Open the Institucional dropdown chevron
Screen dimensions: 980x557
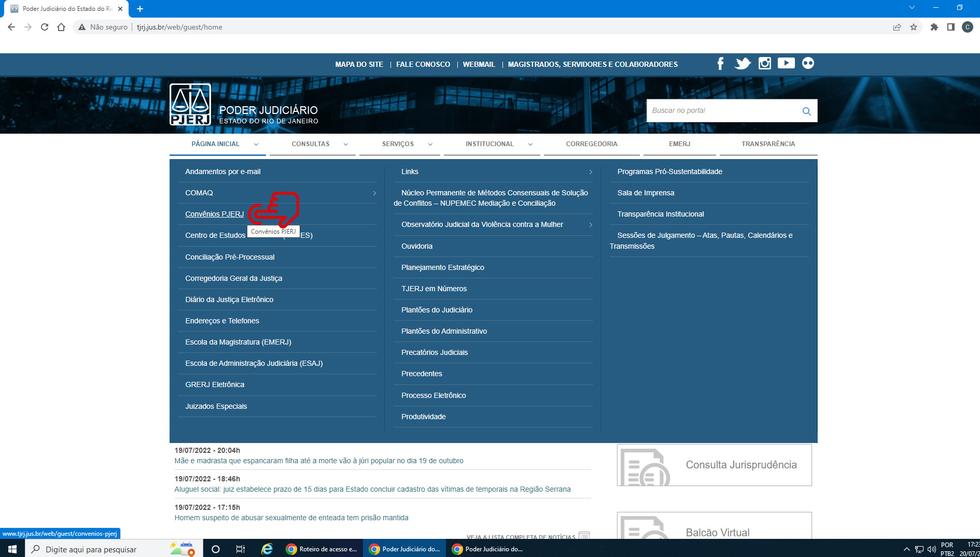[x=530, y=145]
